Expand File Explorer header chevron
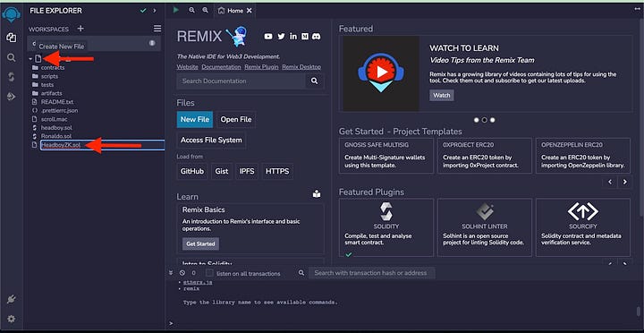This screenshot has height=333, width=644. [x=155, y=11]
